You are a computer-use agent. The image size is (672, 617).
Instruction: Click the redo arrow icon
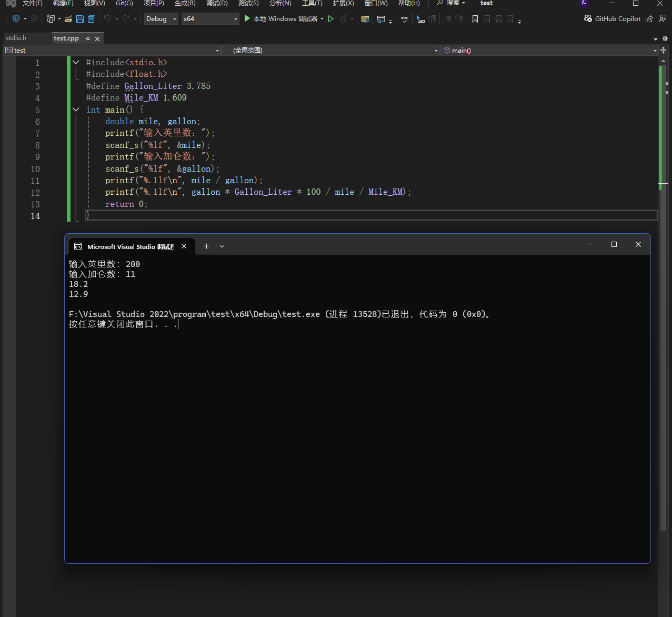pos(126,18)
